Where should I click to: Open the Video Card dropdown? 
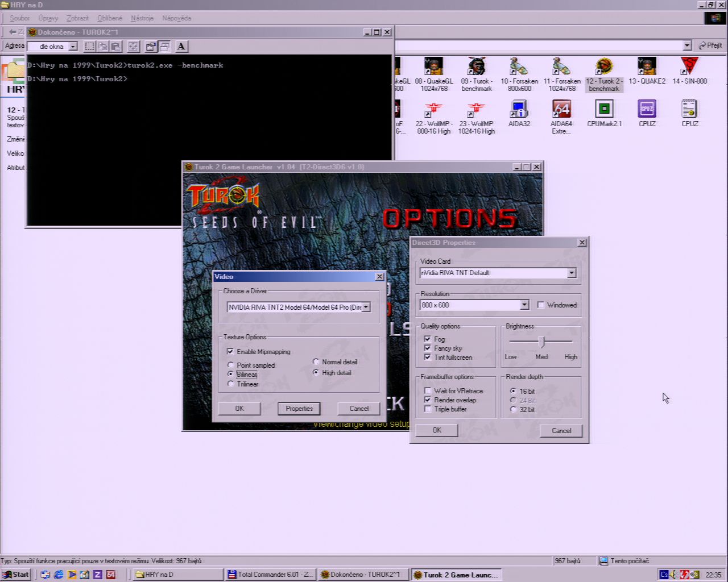click(572, 273)
